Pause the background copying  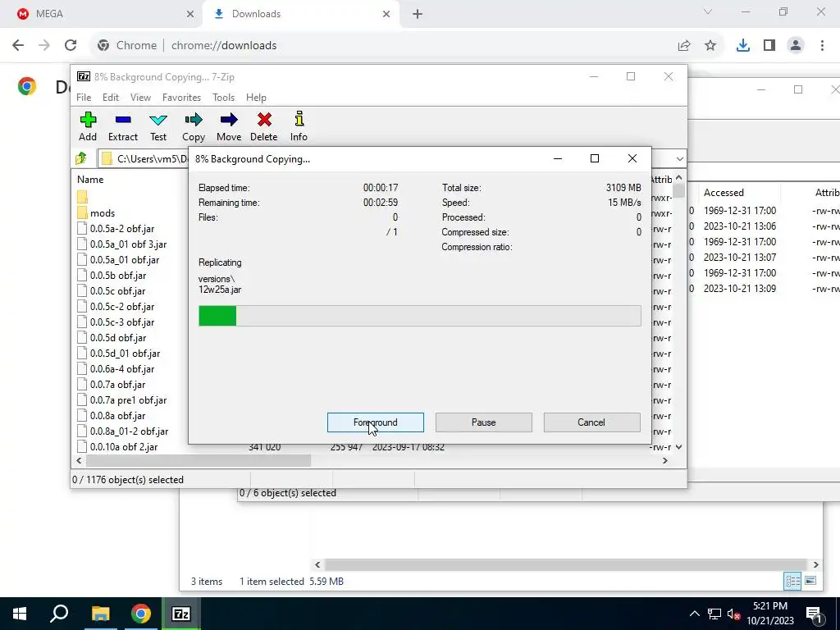click(484, 422)
